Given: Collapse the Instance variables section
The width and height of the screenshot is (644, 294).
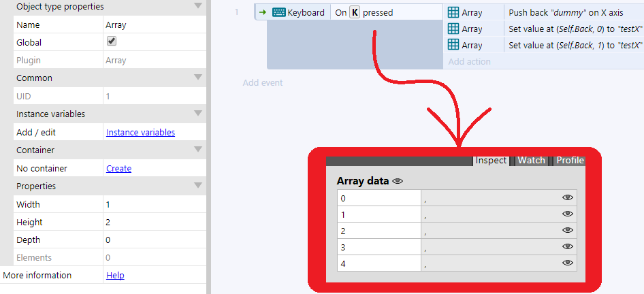Looking at the screenshot, I should click(198, 114).
